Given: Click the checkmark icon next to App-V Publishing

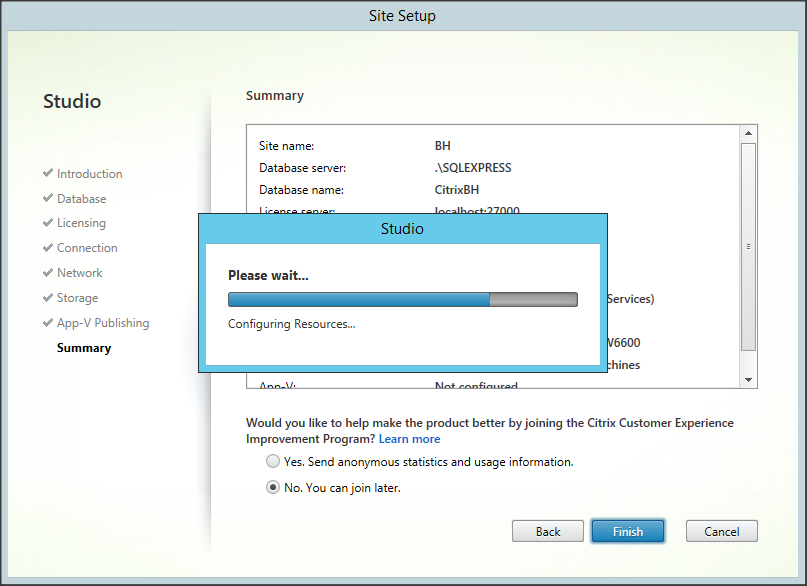Looking at the screenshot, I should [x=48, y=322].
